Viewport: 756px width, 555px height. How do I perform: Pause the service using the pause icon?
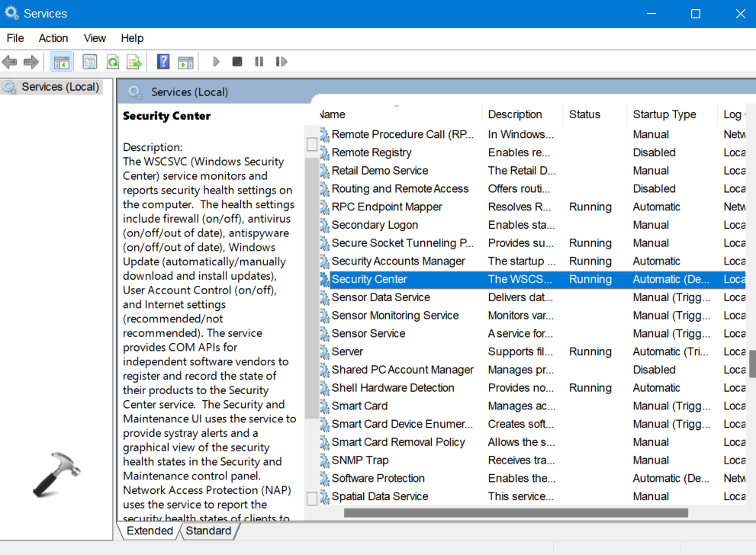tap(259, 62)
